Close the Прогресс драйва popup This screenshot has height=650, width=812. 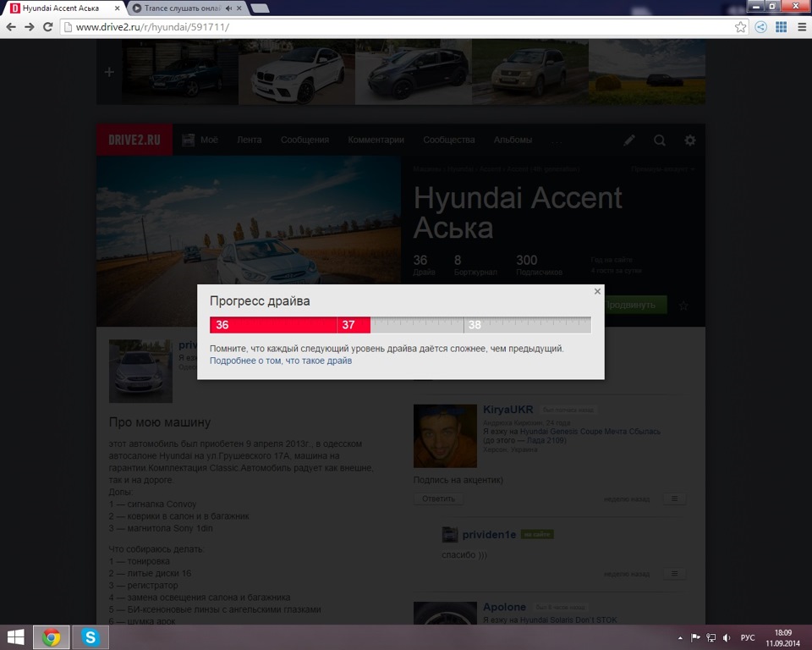click(597, 291)
